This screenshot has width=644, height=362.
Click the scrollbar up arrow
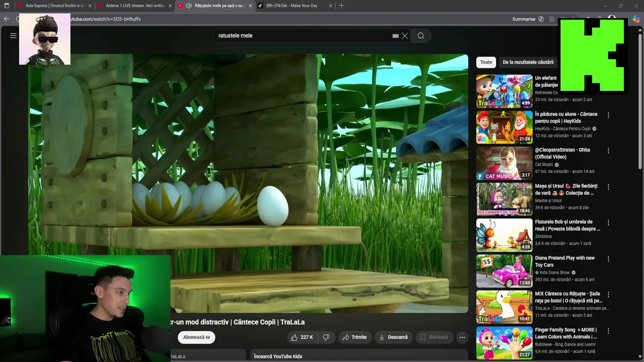pos(640,31)
